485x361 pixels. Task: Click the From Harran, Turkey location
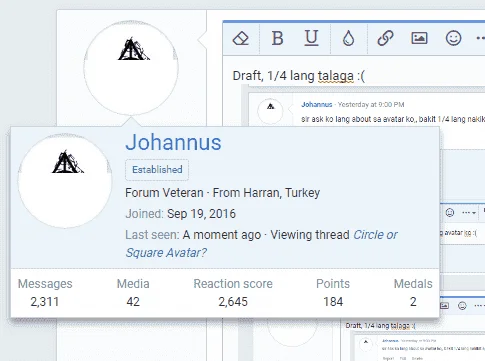click(266, 193)
